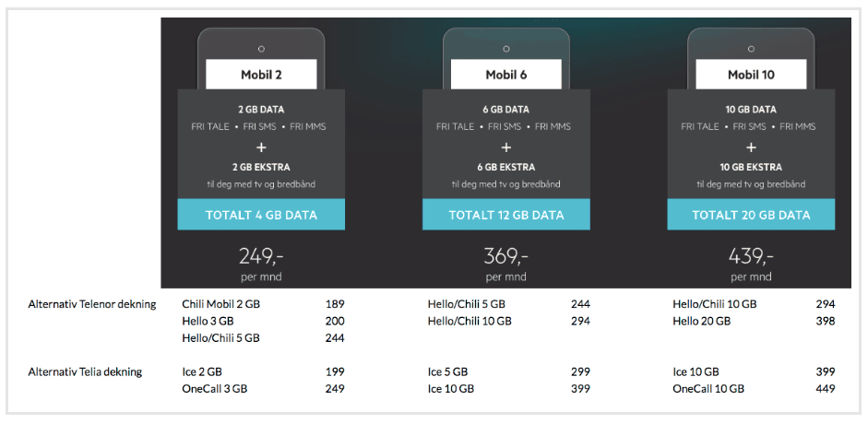
Task: Choose the Mobil 10 plan title
Action: (x=751, y=75)
